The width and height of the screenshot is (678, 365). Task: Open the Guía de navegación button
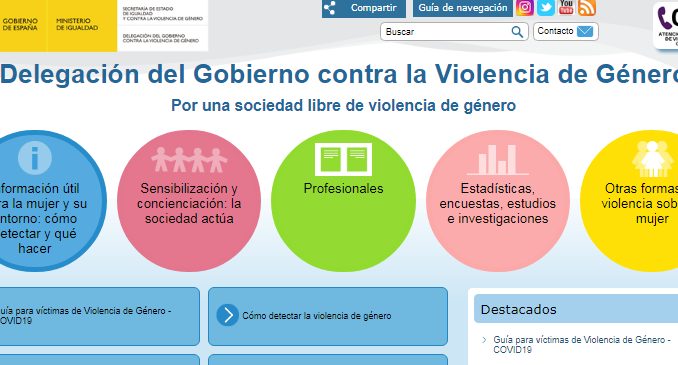[x=463, y=8]
